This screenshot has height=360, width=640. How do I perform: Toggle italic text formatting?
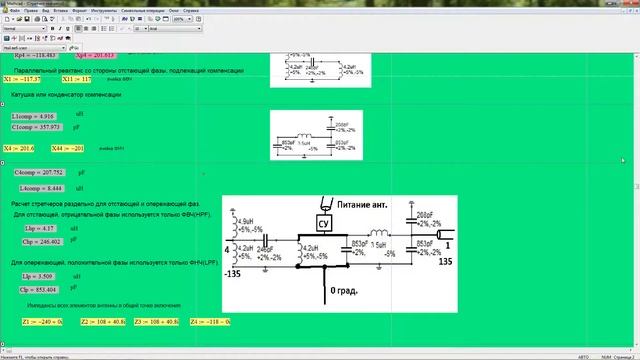(60, 29)
